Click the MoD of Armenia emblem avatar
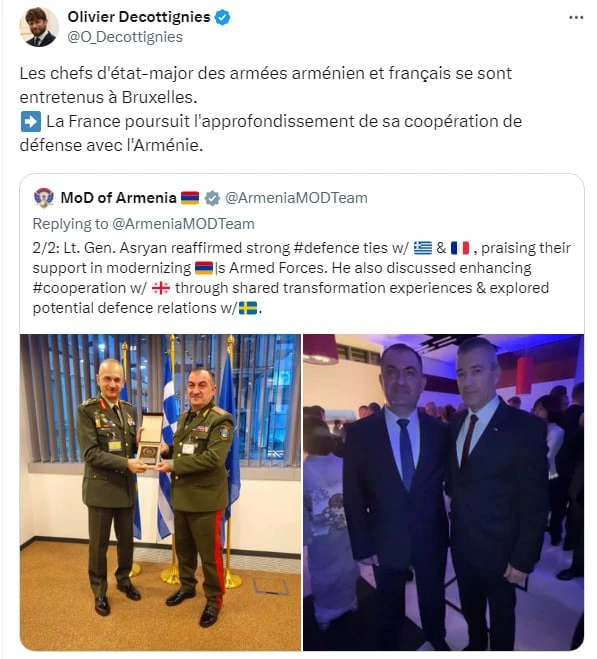Image resolution: width=597 pixels, height=659 pixels. point(44,198)
